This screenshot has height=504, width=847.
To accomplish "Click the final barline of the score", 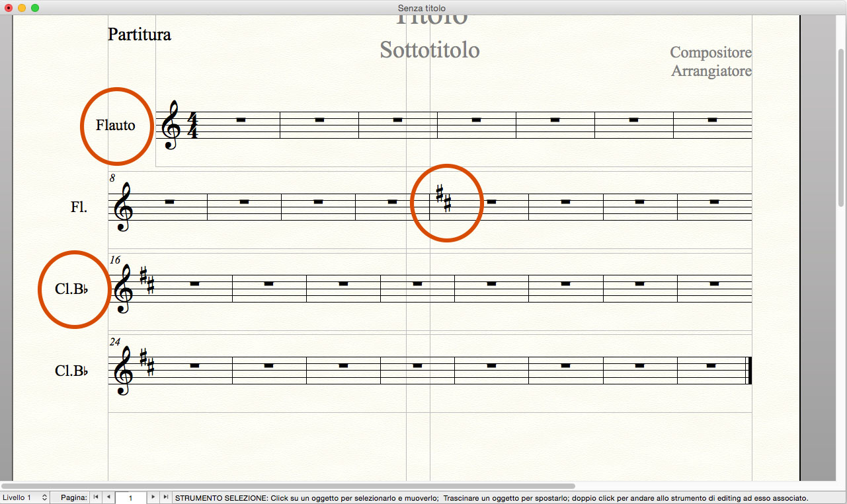I will click(x=750, y=371).
